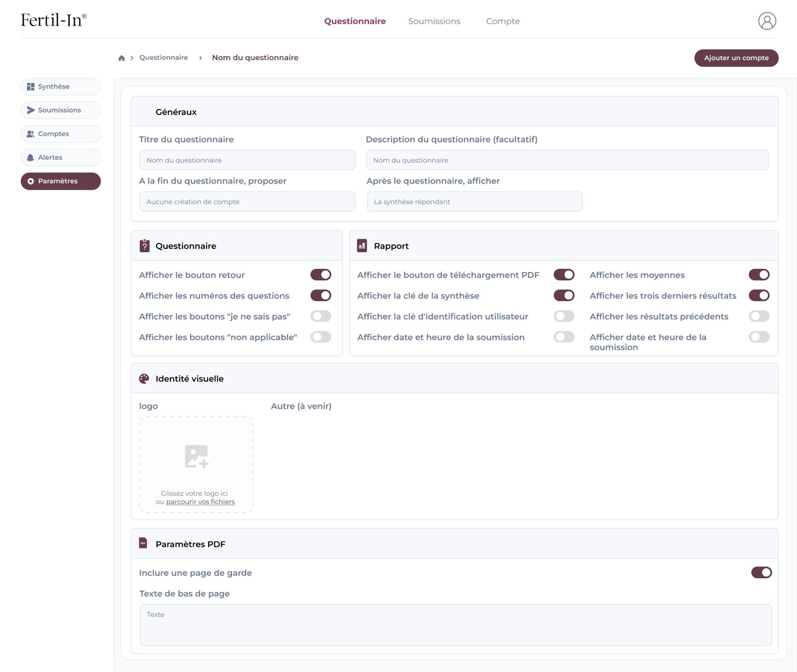
Task: Click the paper-plane icon for sidebar Soumissions
Action: 31,110
